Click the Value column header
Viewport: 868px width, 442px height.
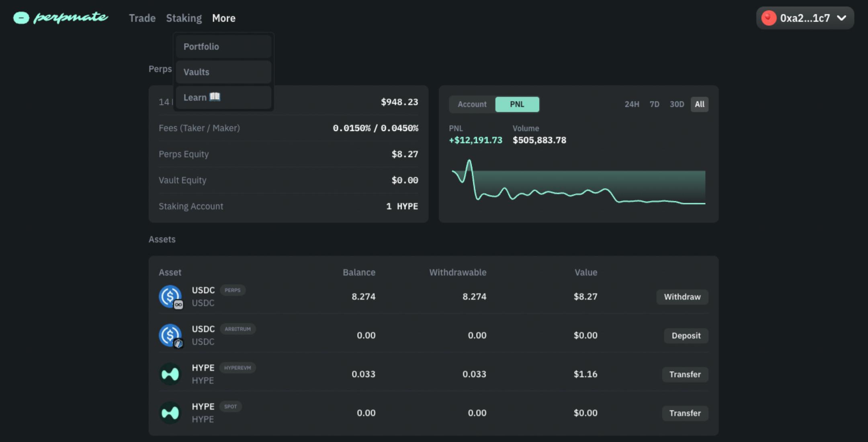pos(586,273)
